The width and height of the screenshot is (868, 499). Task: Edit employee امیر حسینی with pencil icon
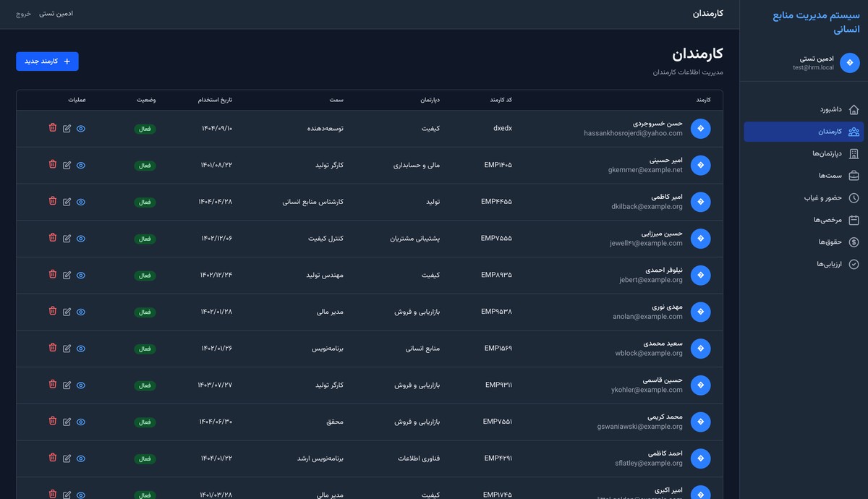click(x=67, y=165)
